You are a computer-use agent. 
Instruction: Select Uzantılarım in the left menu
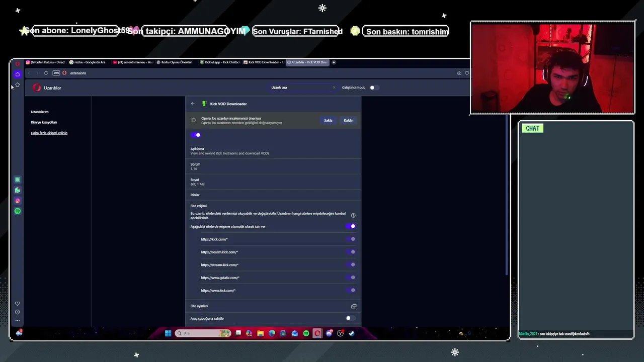[40, 112]
